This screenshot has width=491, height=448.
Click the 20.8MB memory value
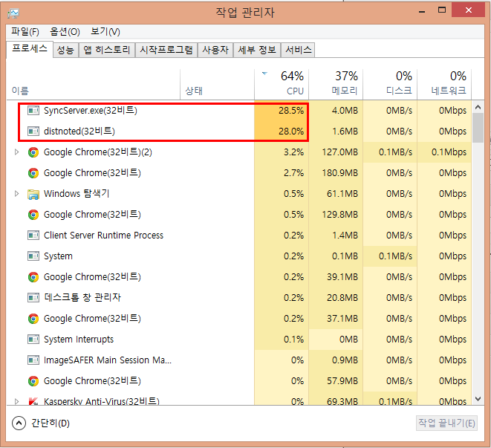tap(342, 298)
